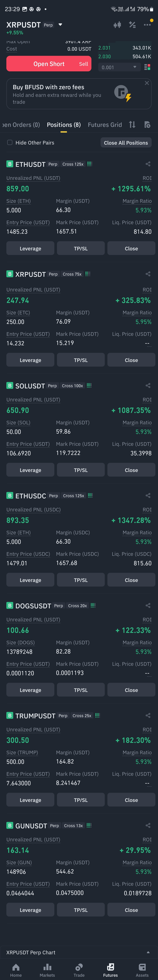Switch to the Futures Grid tab

tap(105, 125)
